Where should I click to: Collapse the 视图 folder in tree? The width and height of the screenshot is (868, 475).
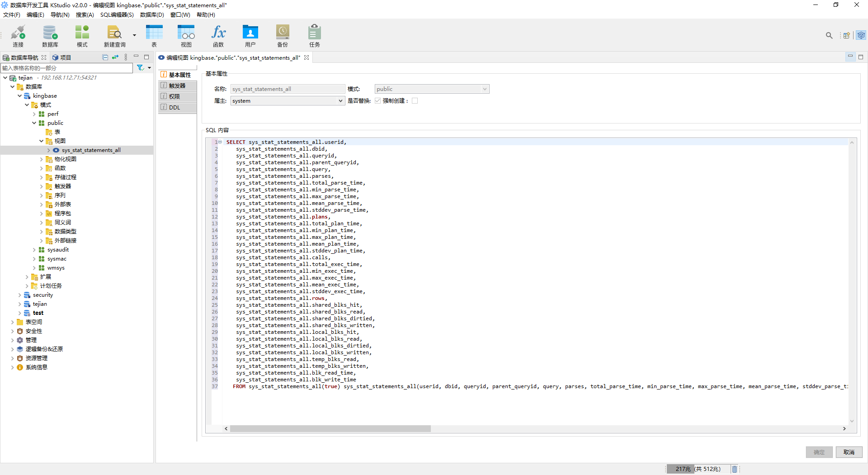pos(42,141)
